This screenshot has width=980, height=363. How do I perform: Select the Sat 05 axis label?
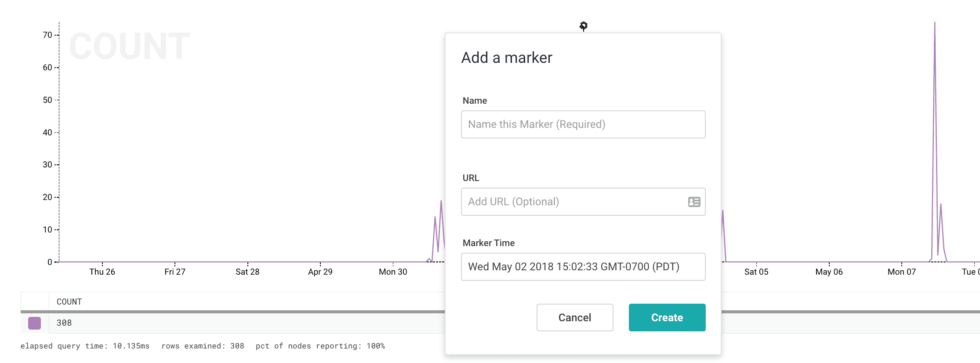click(756, 272)
